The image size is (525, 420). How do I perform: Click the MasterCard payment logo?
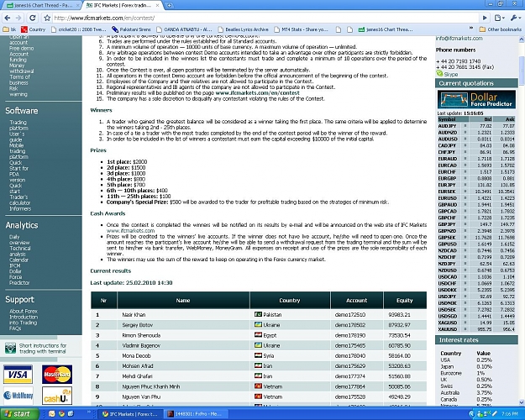[57, 374]
